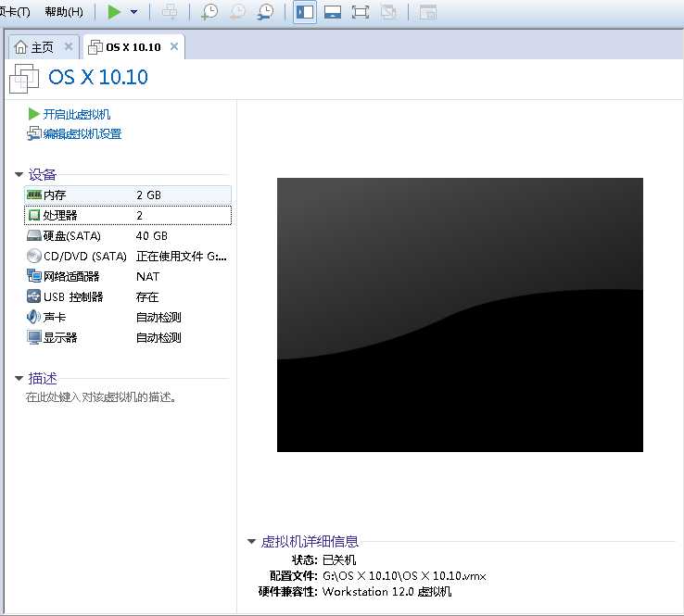Toggle the library sidebar view icon
Image resolution: width=684 pixels, height=616 pixels.
click(x=305, y=12)
